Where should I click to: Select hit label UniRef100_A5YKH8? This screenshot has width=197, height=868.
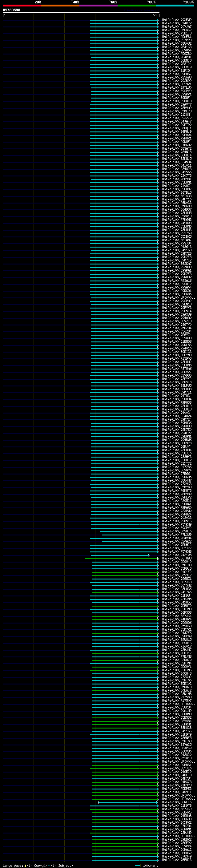click(x=177, y=551)
